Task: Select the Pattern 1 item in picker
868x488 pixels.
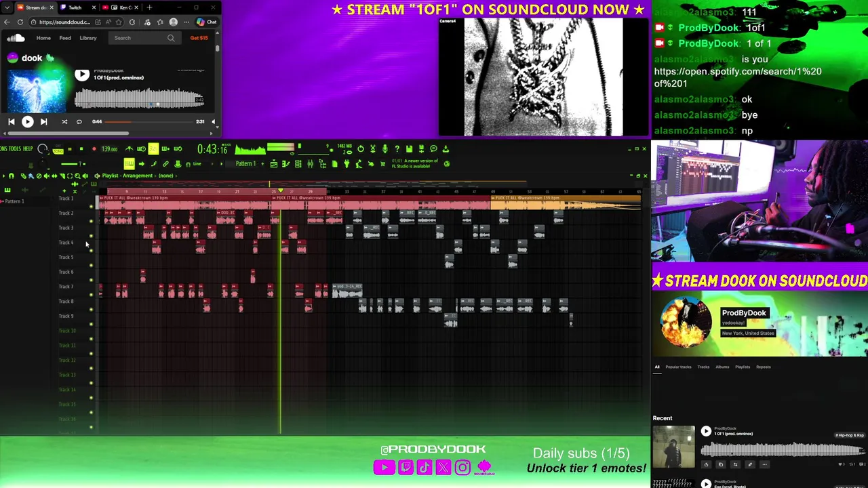Action: coord(14,201)
